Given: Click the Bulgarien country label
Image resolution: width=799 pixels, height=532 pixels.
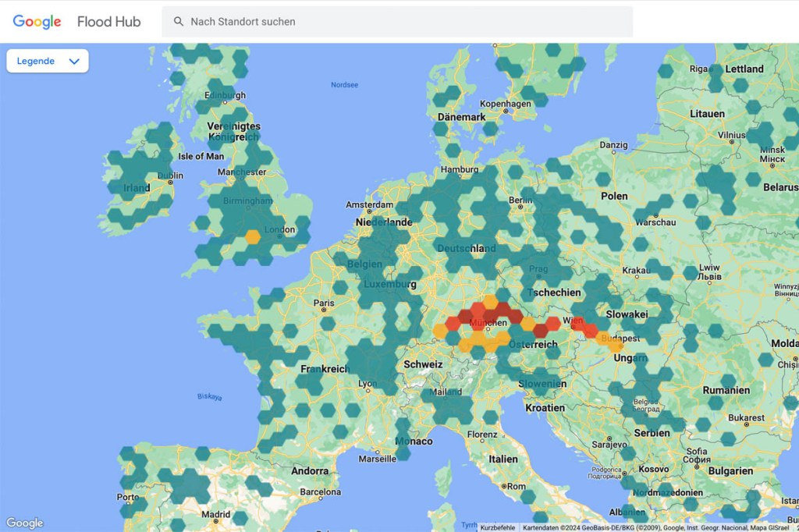Looking at the screenshot, I should click(730, 471).
